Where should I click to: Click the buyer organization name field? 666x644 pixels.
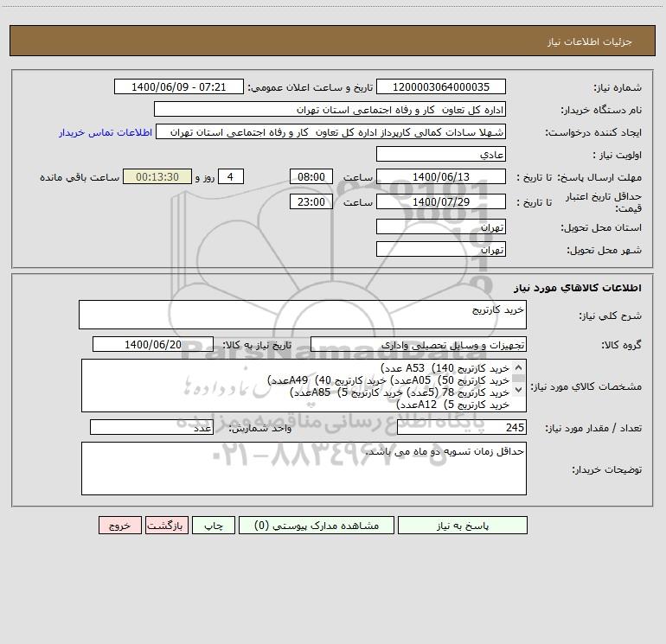pyautogui.click(x=330, y=109)
